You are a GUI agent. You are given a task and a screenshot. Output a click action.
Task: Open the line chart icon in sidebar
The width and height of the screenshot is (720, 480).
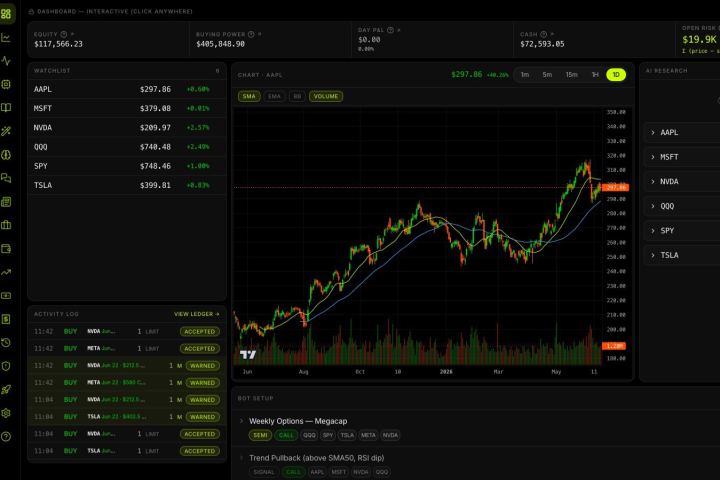pos(6,38)
